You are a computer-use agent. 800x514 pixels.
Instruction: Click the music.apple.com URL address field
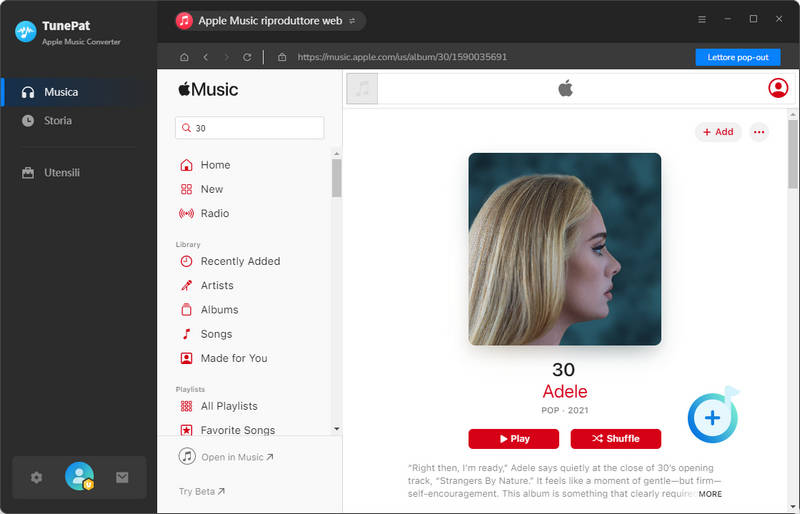click(x=402, y=57)
